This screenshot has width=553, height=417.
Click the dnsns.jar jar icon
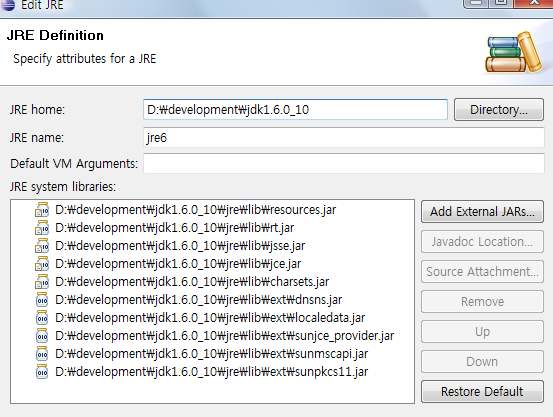[x=42, y=300]
